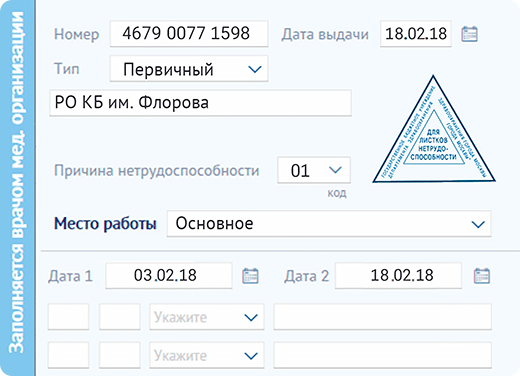Click the Дата выдачи field 18.02.18
The width and height of the screenshot is (520, 376).
click(416, 34)
